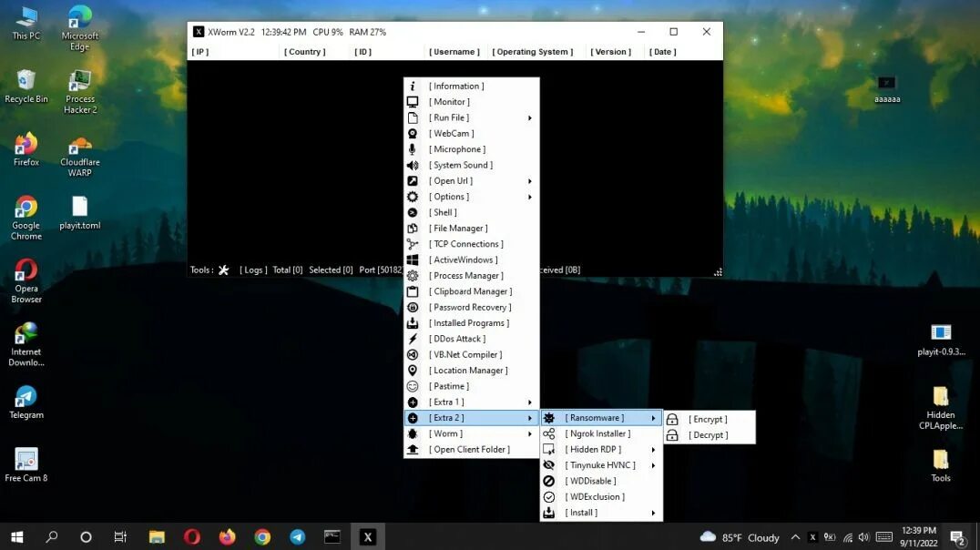
Task: Click the XWorm taskbar button
Action: pos(368,537)
